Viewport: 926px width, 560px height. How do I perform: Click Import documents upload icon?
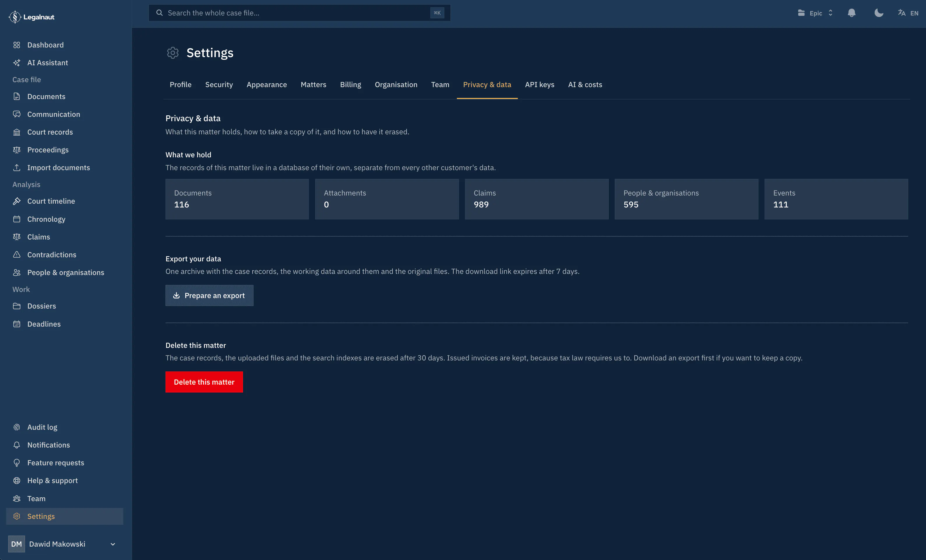[17, 168]
